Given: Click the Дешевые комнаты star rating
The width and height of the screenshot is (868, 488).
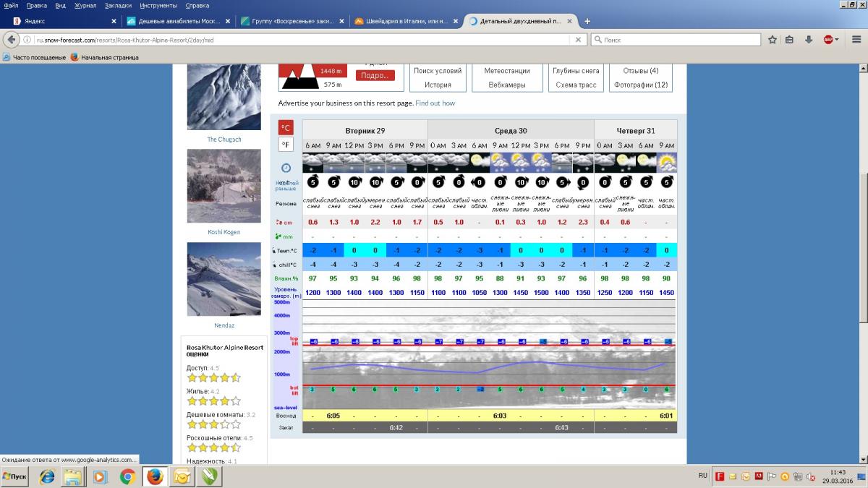Looking at the screenshot, I should pos(213,424).
